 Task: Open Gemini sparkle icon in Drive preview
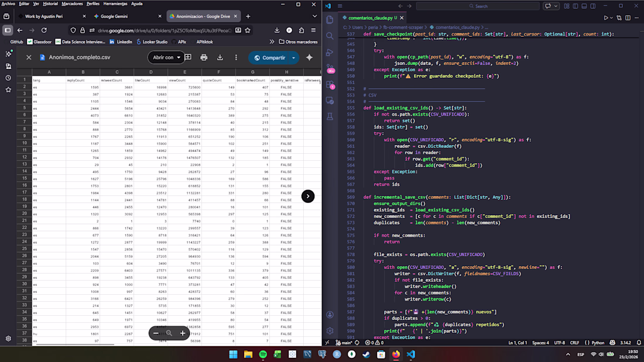(x=310, y=57)
